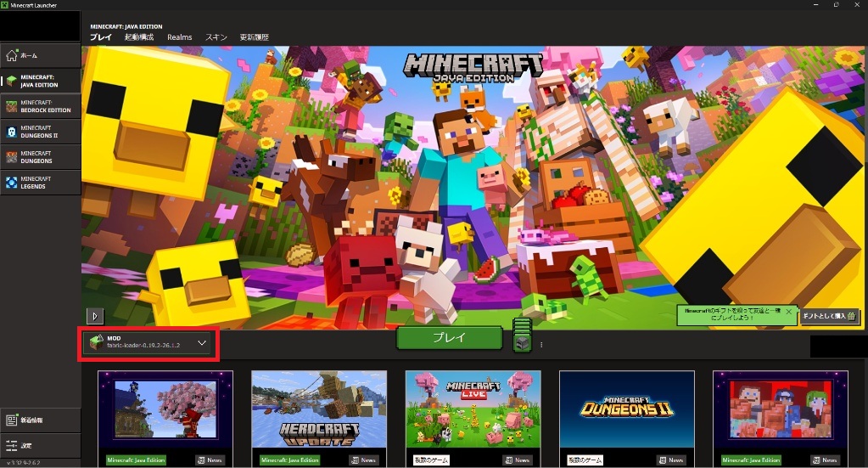Click the play arrow on the banner
Viewport: 868px width, 468px height.
click(x=95, y=316)
